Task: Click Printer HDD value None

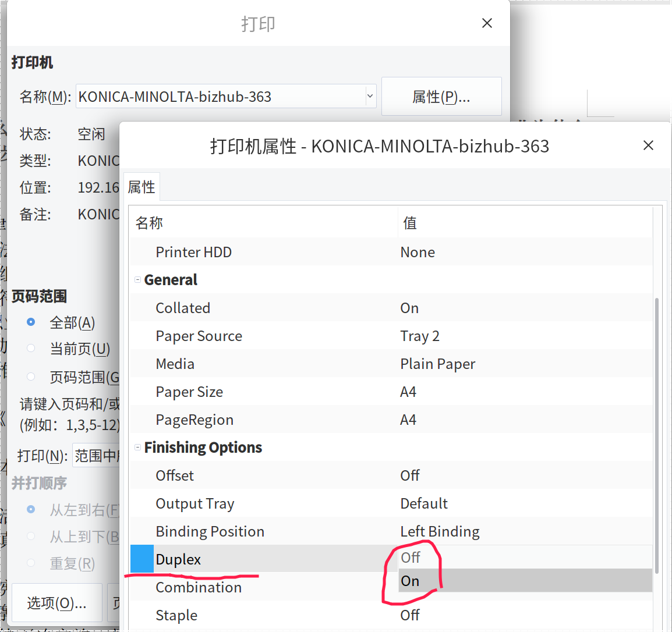Action: click(418, 252)
